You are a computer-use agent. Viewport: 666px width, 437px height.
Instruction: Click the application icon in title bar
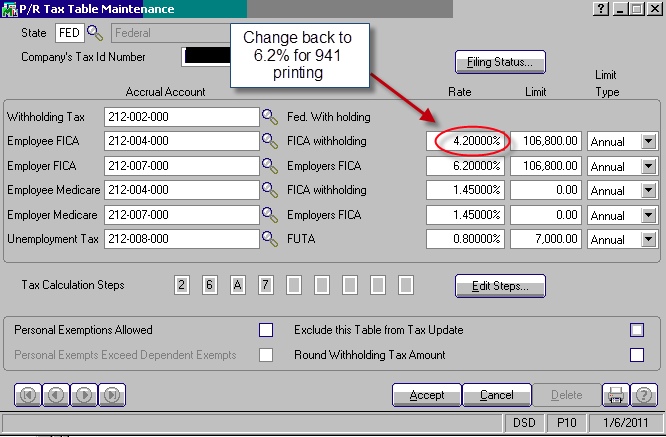click(x=9, y=9)
